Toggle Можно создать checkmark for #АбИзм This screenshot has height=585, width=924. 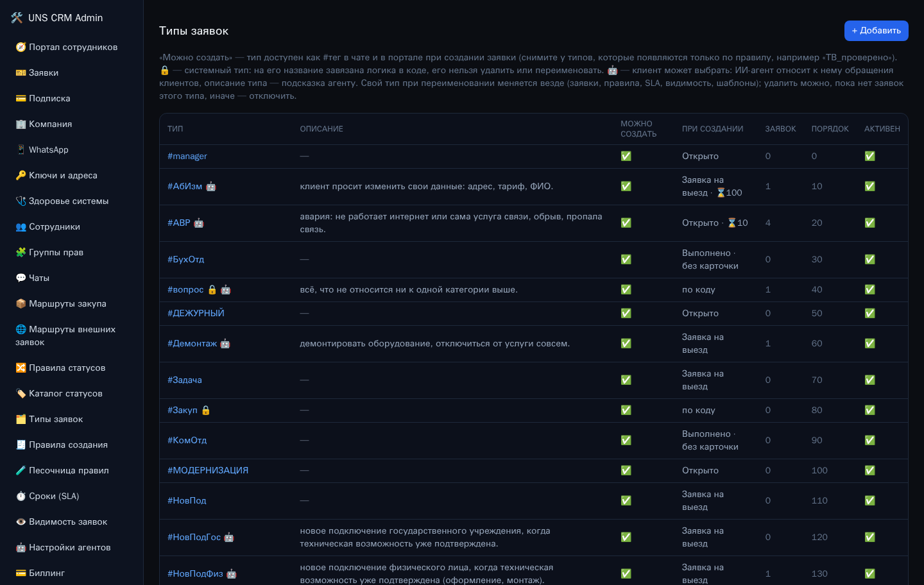pyautogui.click(x=626, y=186)
